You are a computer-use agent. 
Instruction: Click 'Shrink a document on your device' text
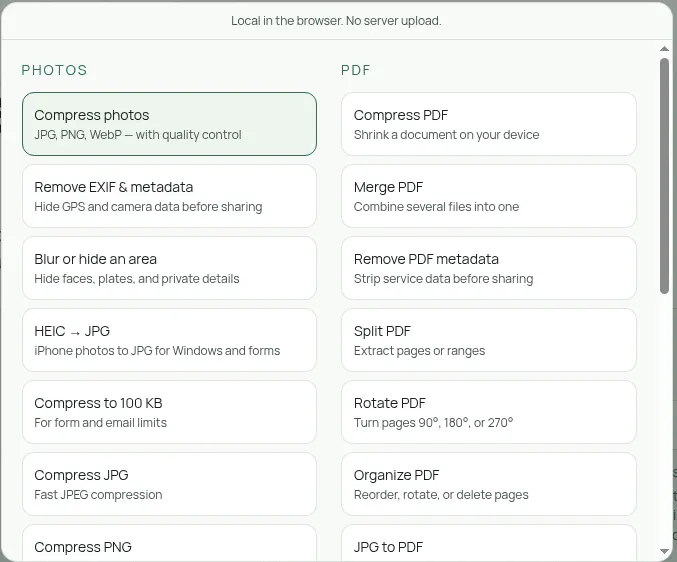point(446,135)
